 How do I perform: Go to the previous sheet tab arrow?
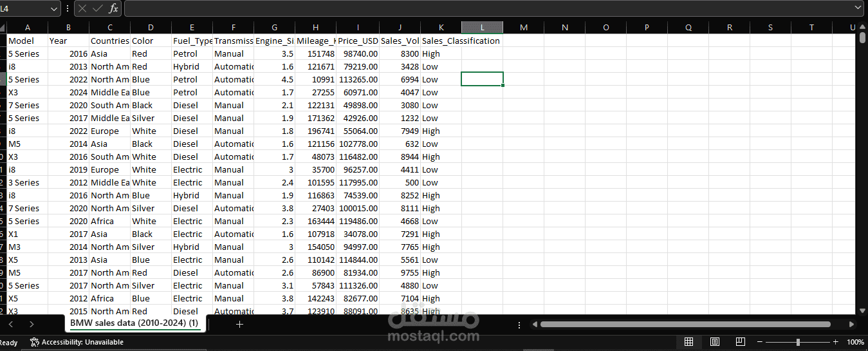click(x=10, y=325)
